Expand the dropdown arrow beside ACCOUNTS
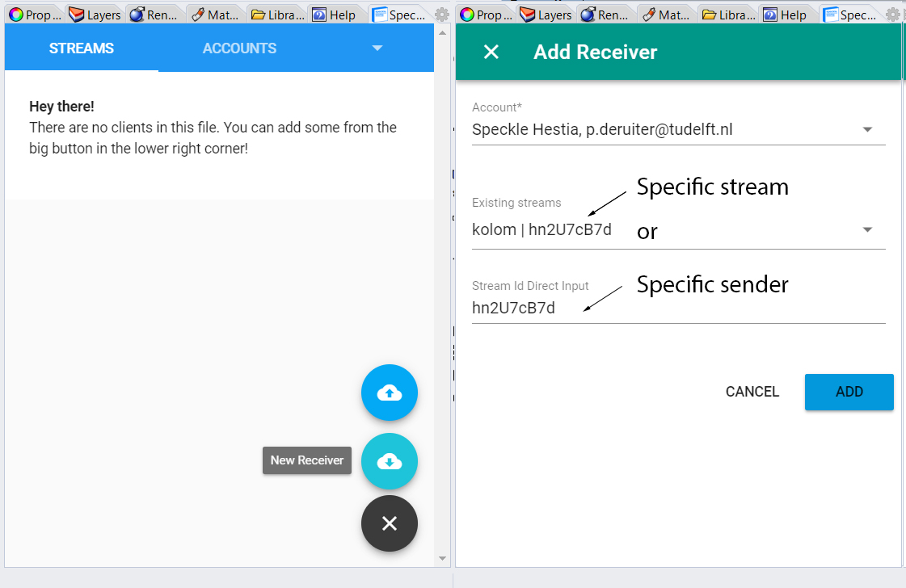 click(x=377, y=48)
